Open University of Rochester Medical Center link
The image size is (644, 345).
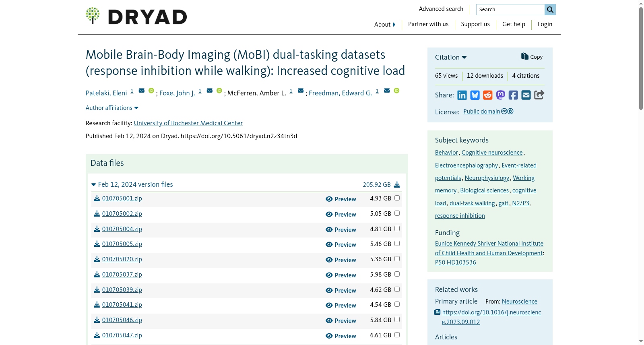click(x=188, y=123)
